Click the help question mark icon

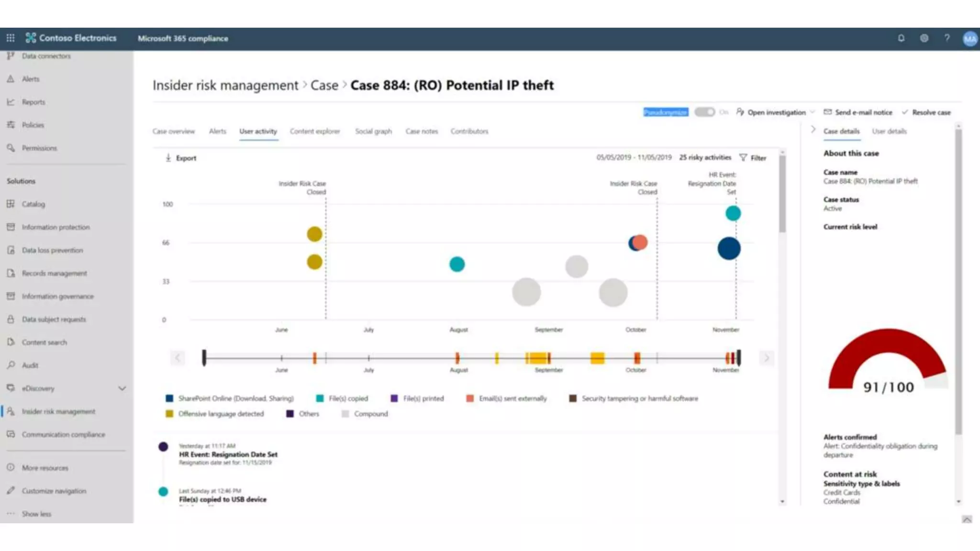(x=947, y=38)
